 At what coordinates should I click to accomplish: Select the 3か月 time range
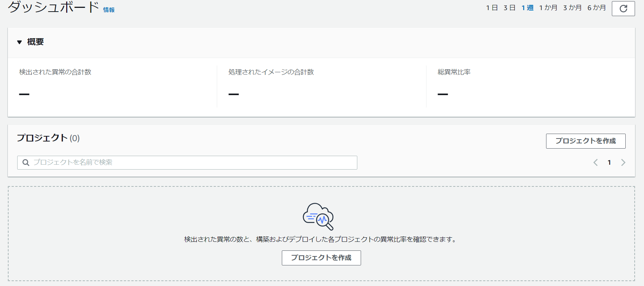572,8
